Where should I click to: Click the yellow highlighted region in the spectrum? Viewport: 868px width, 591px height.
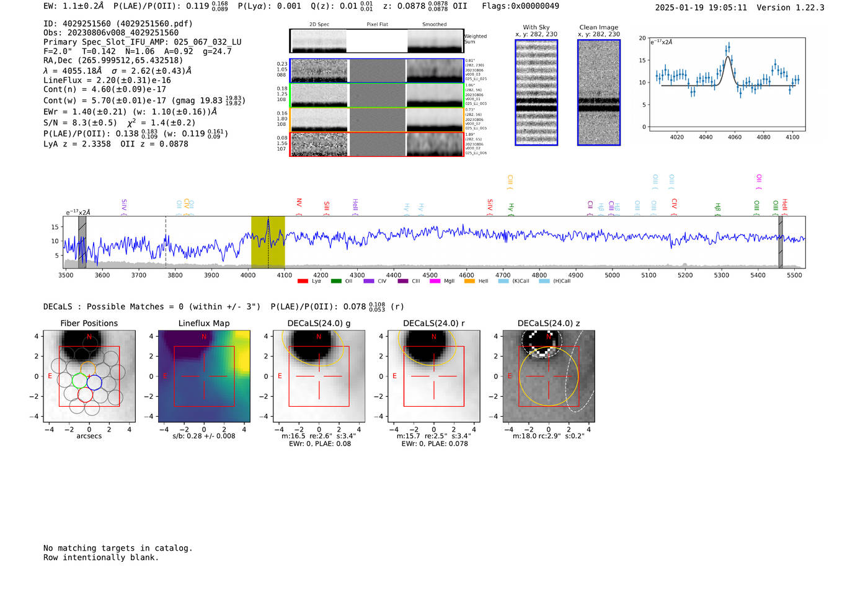[268, 242]
